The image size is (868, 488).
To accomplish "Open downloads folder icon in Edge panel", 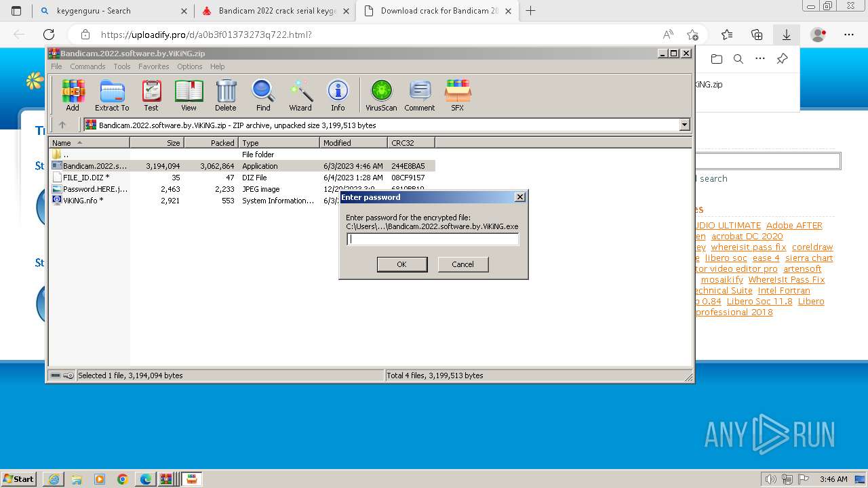I will (717, 59).
